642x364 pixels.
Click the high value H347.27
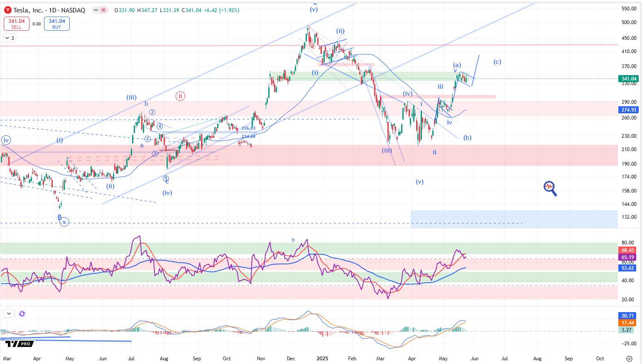147,10
